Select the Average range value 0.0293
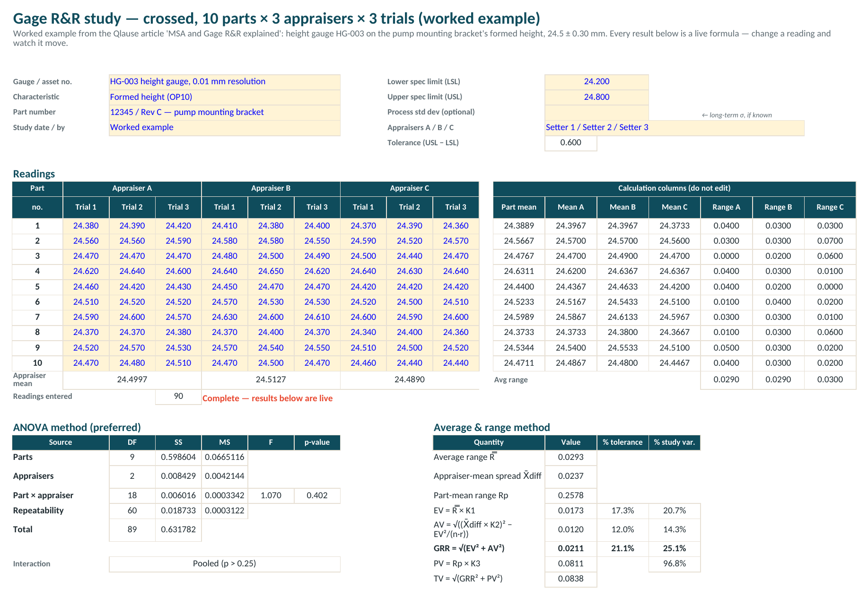The height and width of the screenshot is (599, 868). [x=571, y=458]
